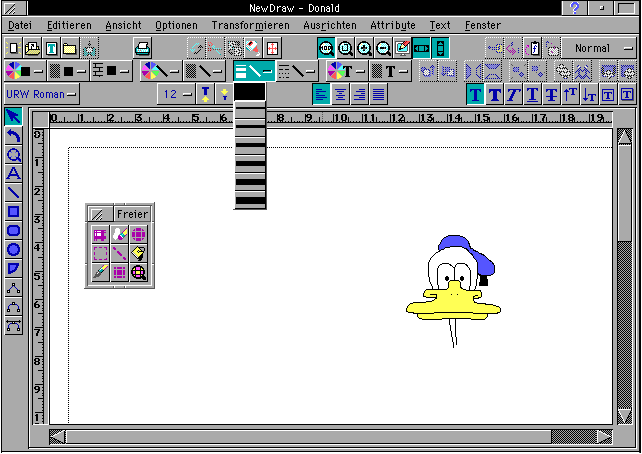The height and width of the screenshot is (454, 642).
Task: Set text alignment to left
Action: pyautogui.click(x=321, y=95)
